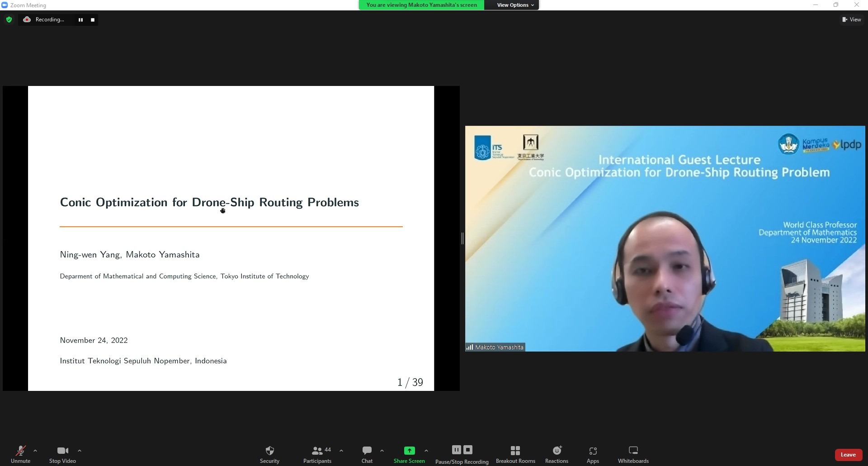Open the Reactions picker
The height and width of the screenshot is (466, 868).
point(557,454)
